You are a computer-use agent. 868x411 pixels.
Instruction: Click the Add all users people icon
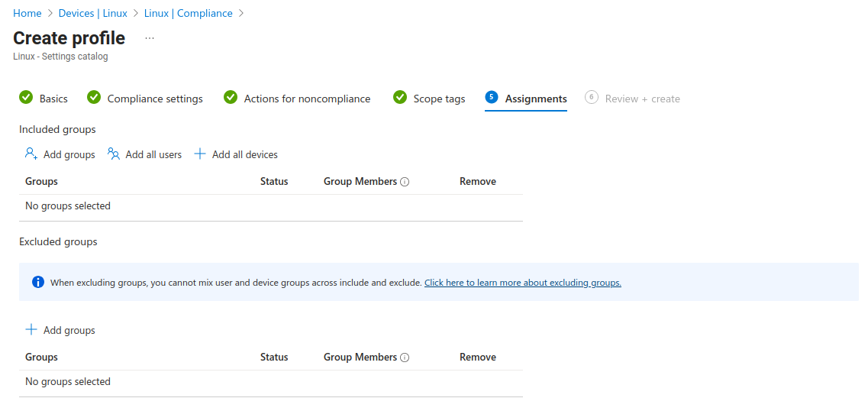(114, 154)
